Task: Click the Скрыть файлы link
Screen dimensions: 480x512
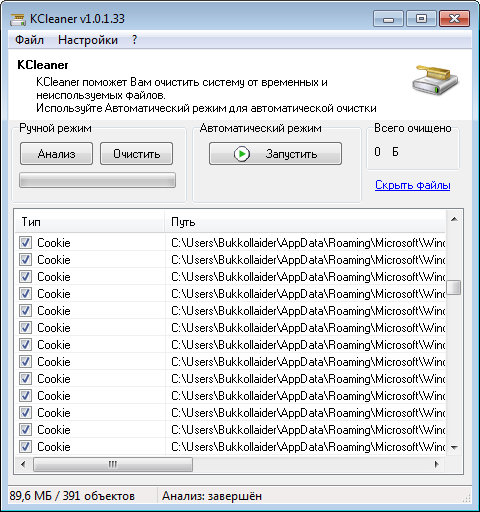Action: (x=413, y=185)
